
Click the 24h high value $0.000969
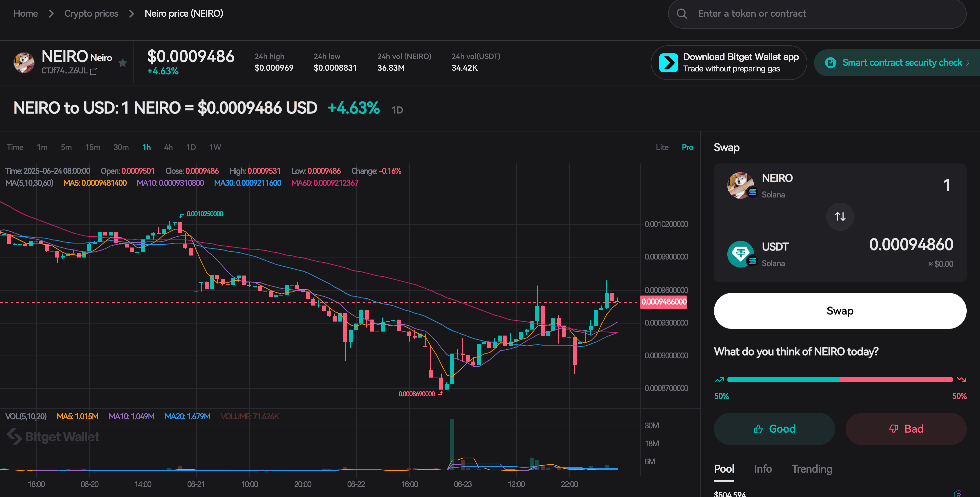point(274,68)
